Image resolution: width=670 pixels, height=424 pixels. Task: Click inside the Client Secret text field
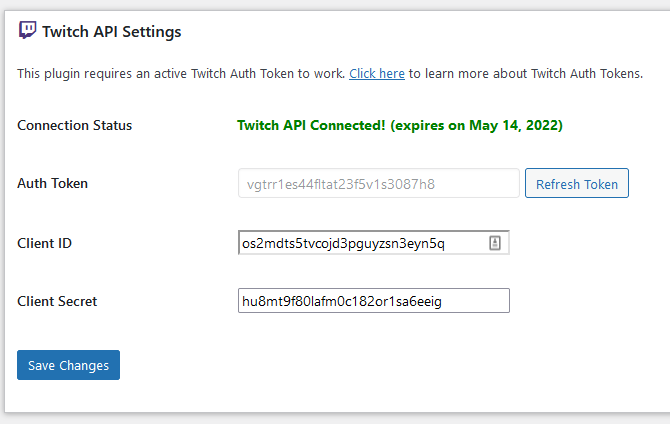pos(373,300)
